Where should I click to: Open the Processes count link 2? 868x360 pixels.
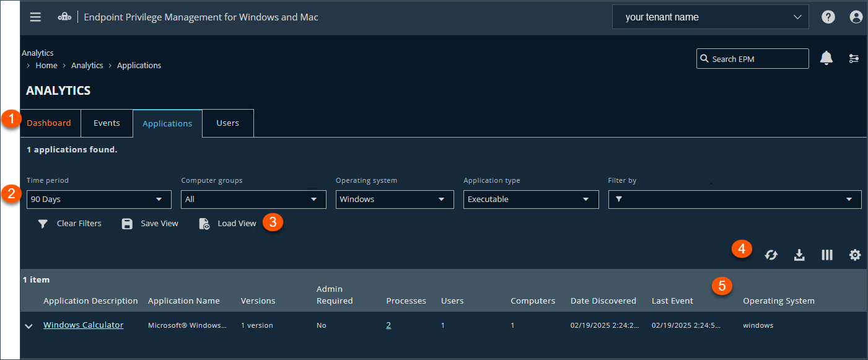click(388, 325)
